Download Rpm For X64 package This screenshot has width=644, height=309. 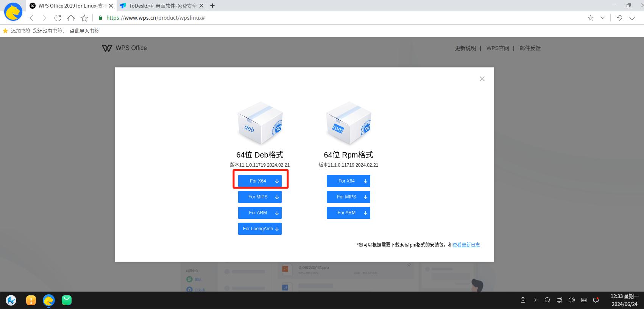pos(348,181)
